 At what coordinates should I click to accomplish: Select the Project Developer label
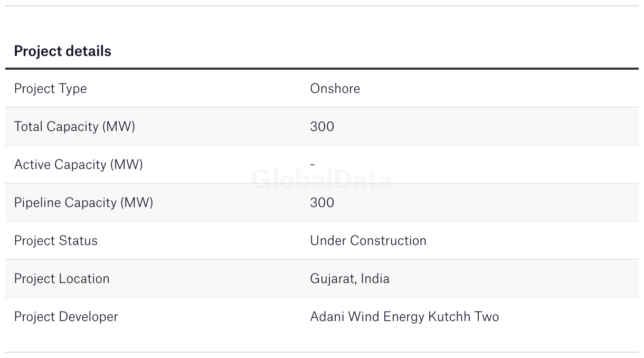click(66, 317)
